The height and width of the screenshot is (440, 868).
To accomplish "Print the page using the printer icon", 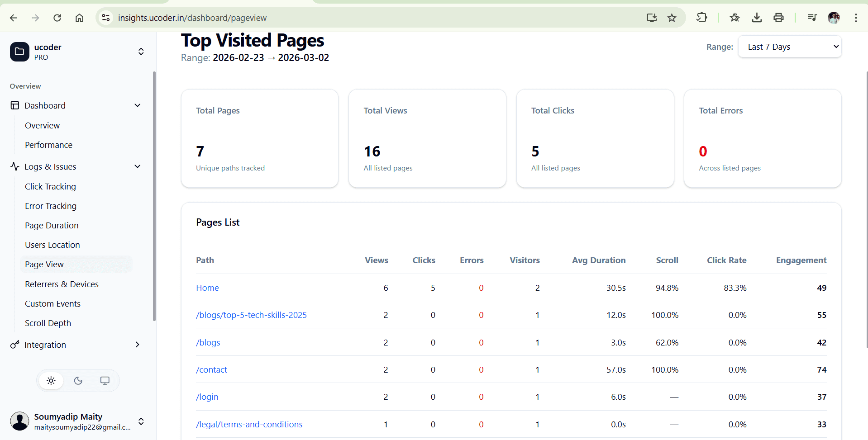I will (x=778, y=18).
